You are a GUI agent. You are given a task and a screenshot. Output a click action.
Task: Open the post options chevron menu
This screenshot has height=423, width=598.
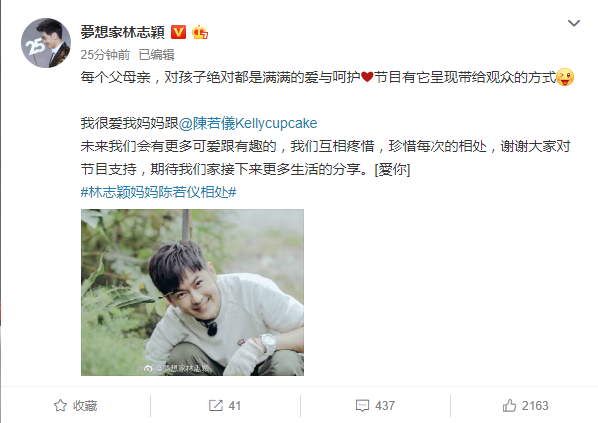(x=574, y=23)
